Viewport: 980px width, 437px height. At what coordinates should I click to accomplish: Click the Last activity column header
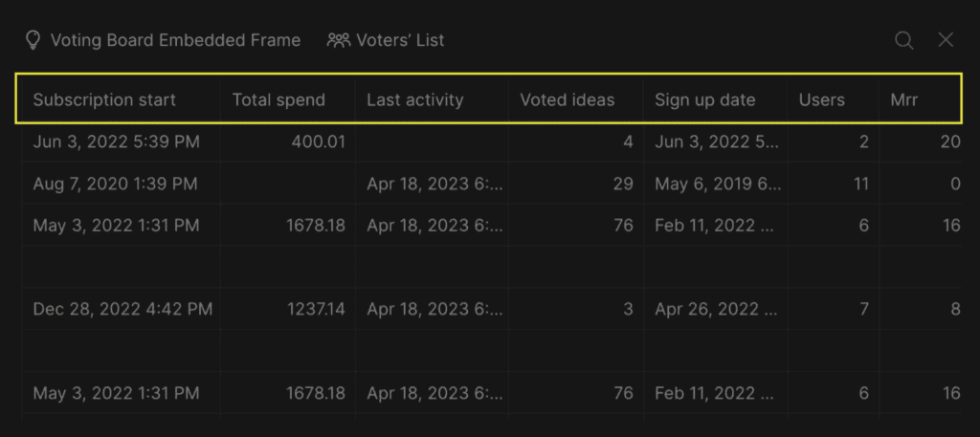coord(415,99)
